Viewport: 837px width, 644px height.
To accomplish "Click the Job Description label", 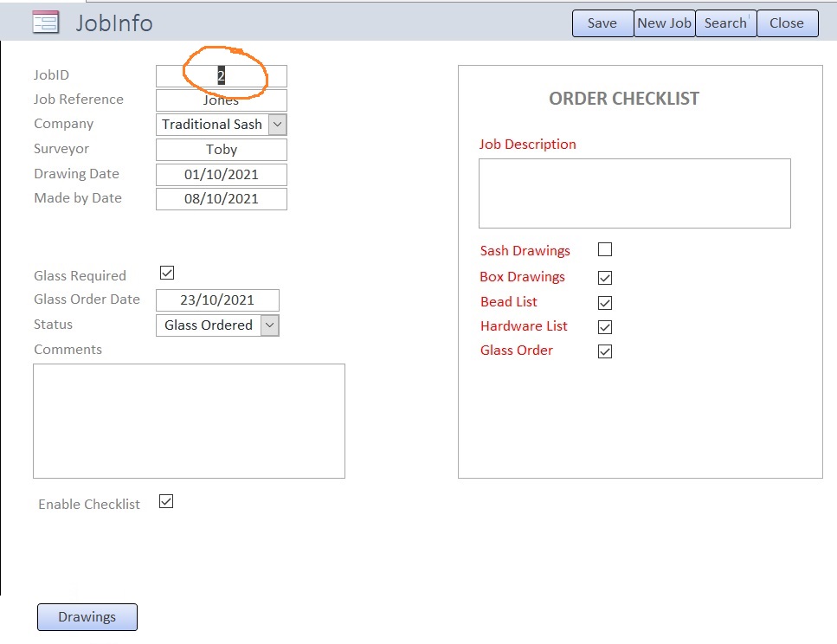I will click(527, 145).
